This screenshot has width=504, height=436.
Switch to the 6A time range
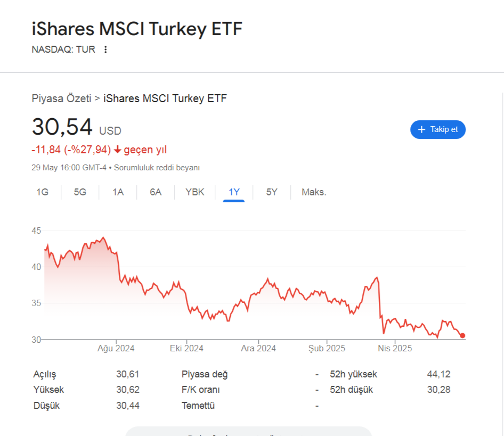(x=156, y=192)
